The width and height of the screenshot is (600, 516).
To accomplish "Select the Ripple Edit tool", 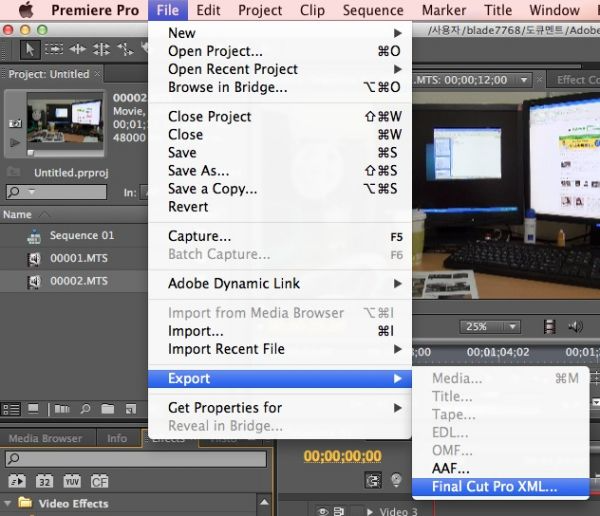I will [x=77, y=49].
